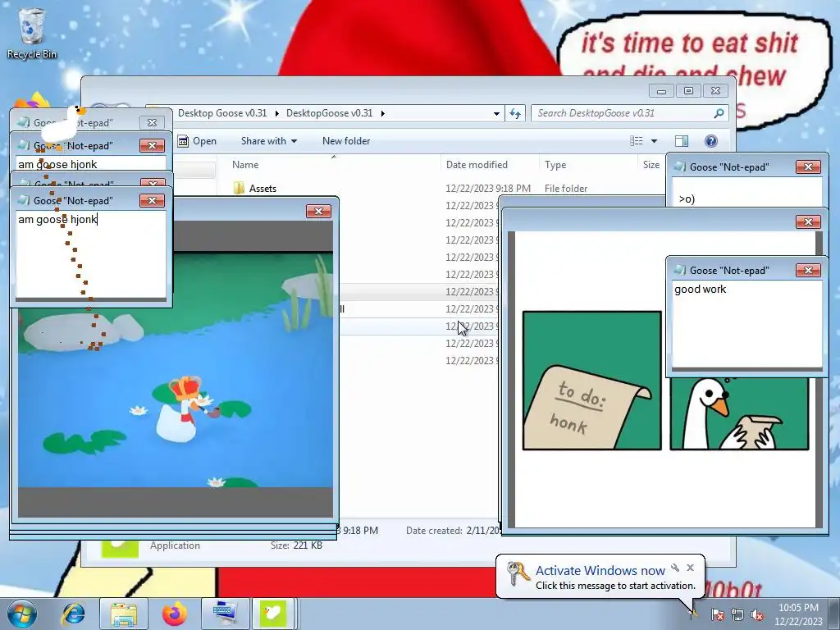Expand arrow after Desktop Goose v0.31 breadcrumb
840x630 pixels.
pyautogui.click(x=277, y=113)
